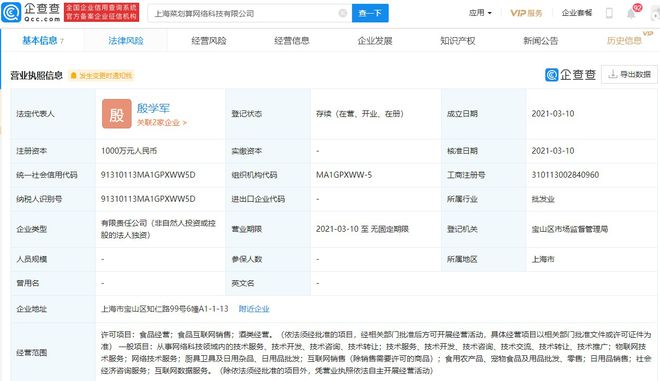The image size is (660, 381).
Task: Select region value 上海市
Action: pos(543,259)
